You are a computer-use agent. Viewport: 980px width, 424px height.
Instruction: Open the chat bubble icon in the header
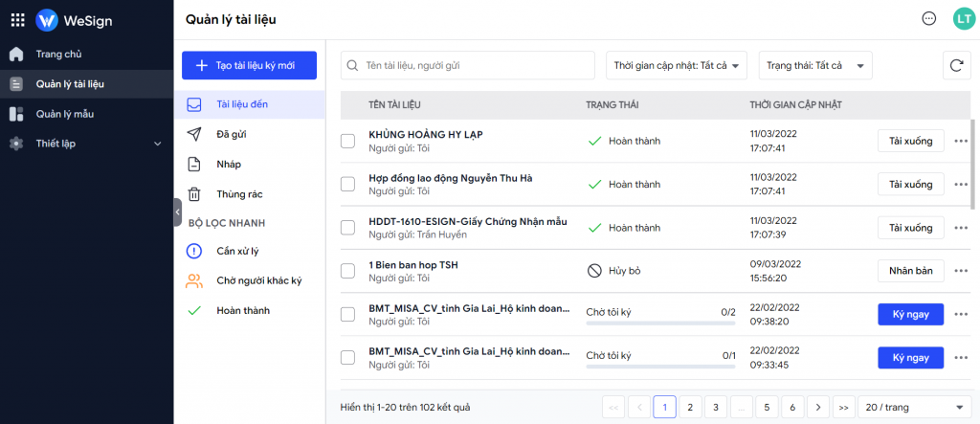[x=929, y=19]
